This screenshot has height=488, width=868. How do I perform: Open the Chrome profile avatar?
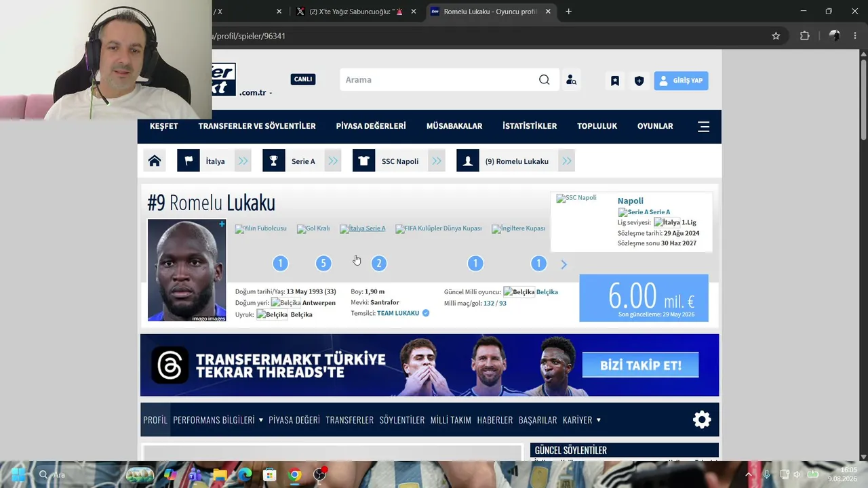[835, 36]
